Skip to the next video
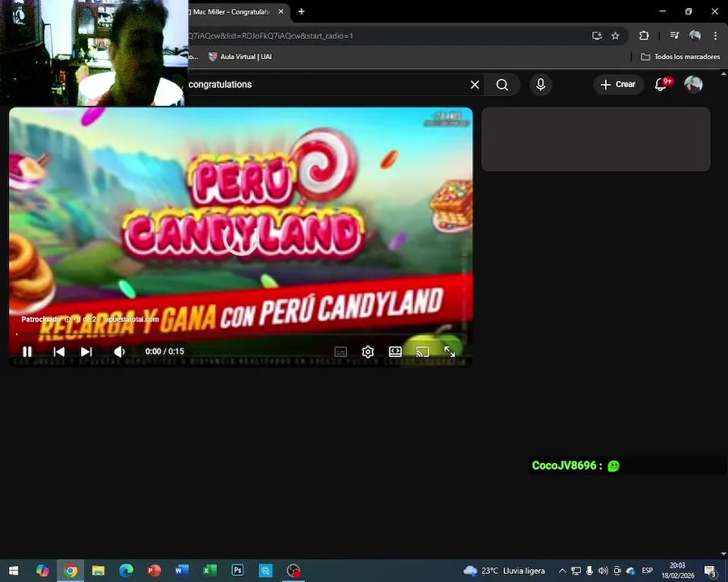 pos(87,352)
